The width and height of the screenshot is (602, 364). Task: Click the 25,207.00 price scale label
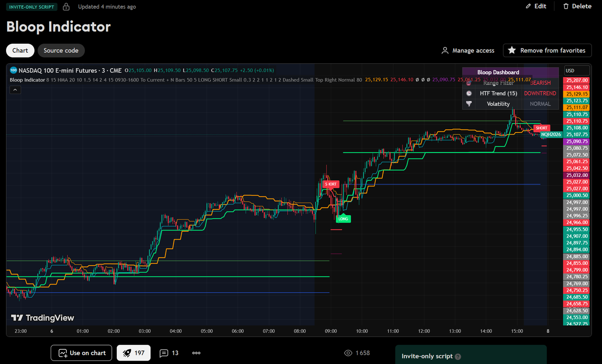pos(576,80)
